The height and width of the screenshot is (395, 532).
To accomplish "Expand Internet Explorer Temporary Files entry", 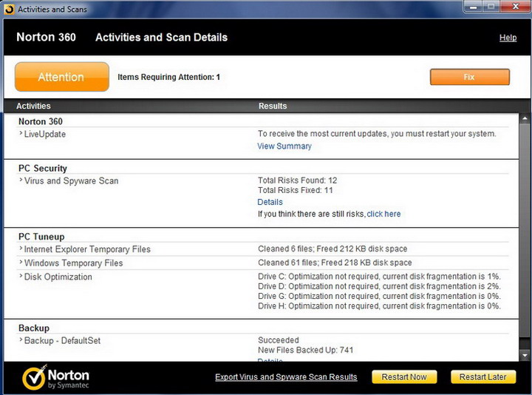I will (21, 249).
